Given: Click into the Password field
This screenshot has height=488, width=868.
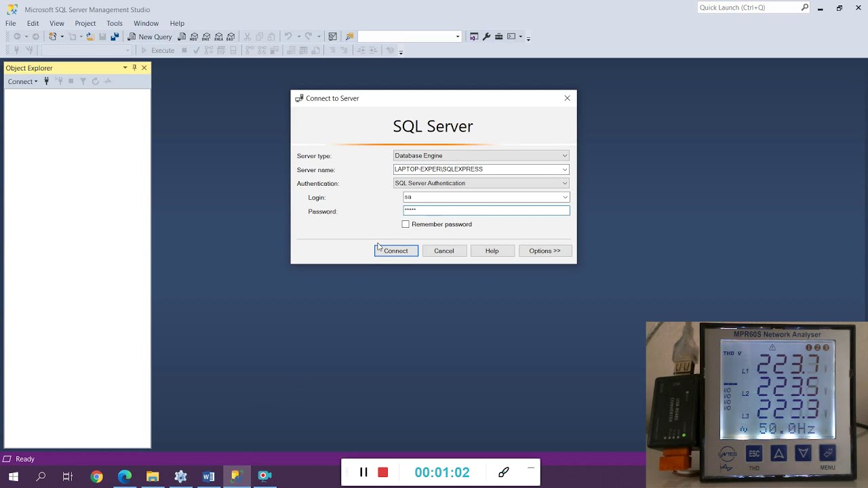Looking at the screenshot, I should 486,211.
